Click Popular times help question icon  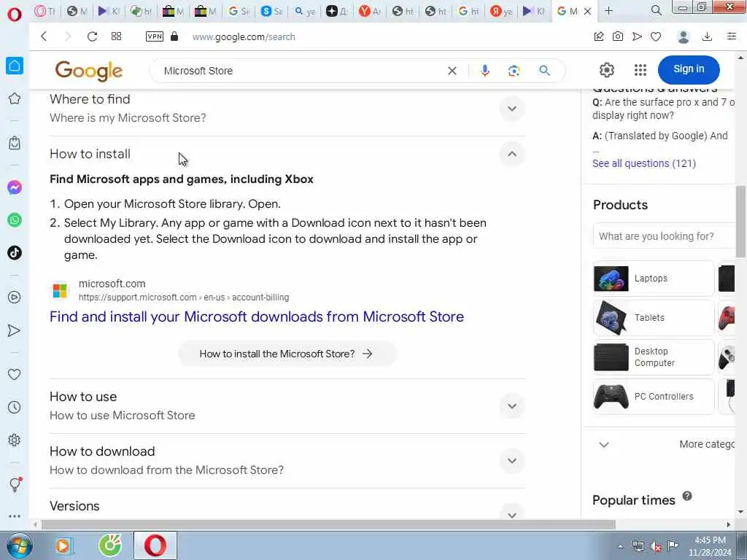click(687, 496)
